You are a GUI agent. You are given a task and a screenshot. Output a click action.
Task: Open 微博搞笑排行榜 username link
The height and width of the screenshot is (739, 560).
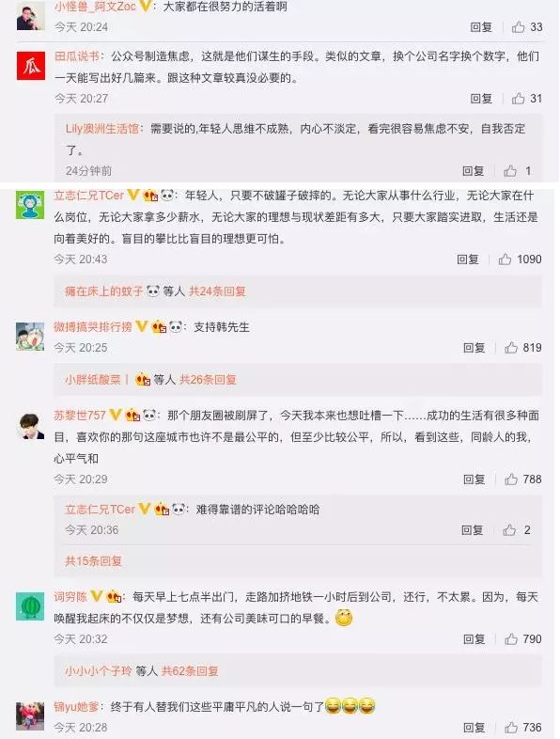pos(93,326)
